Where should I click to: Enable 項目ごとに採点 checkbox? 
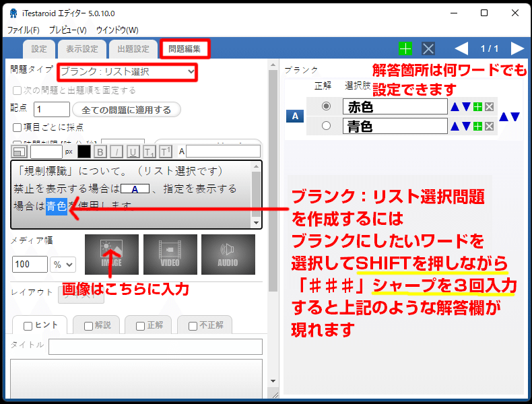click(x=17, y=127)
